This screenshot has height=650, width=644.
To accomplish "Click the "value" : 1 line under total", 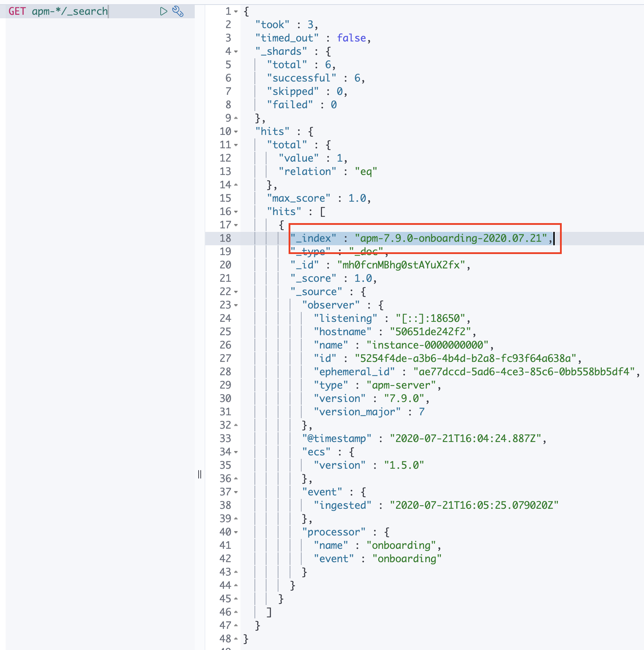I will pyautogui.click(x=313, y=158).
